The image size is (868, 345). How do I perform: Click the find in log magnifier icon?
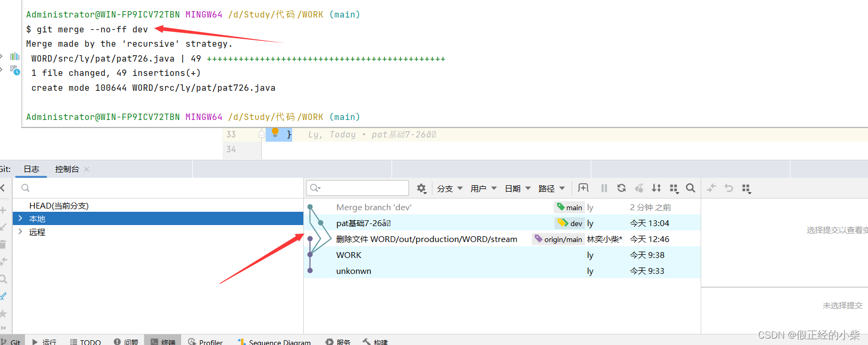pos(691,188)
